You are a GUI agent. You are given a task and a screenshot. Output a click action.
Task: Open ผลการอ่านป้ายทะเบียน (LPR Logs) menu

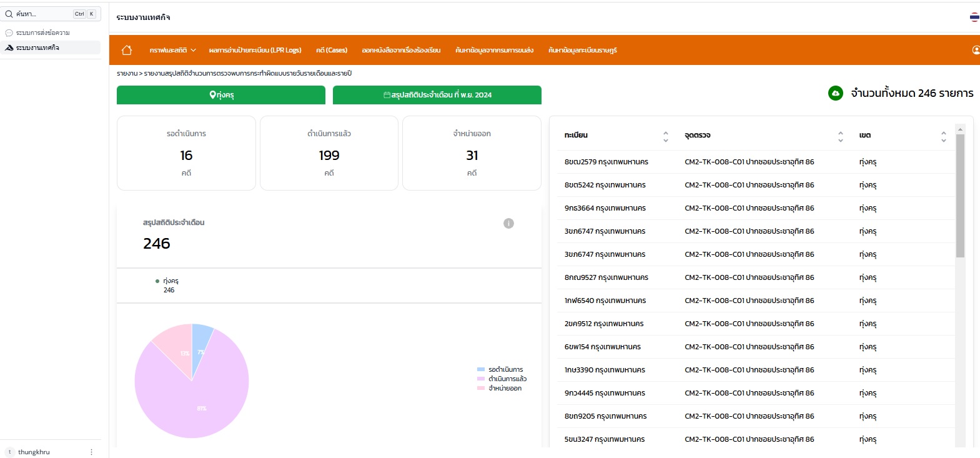[x=255, y=50]
